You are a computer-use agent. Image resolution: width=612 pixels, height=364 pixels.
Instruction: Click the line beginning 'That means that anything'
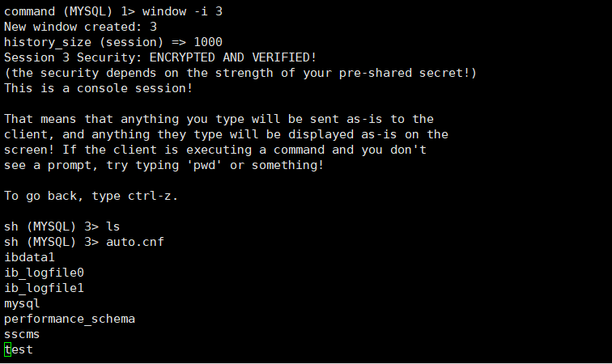pyautogui.click(x=219, y=119)
